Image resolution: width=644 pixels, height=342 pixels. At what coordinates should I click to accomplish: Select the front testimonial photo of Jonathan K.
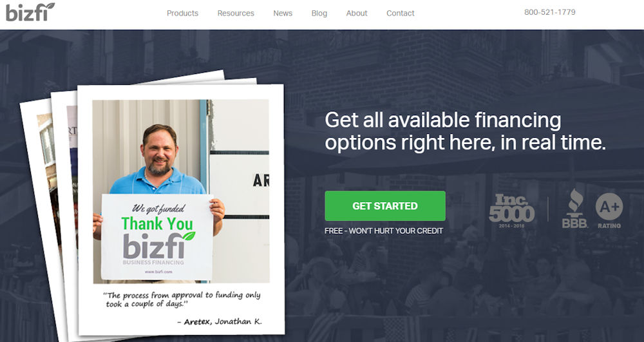[x=181, y=191]
